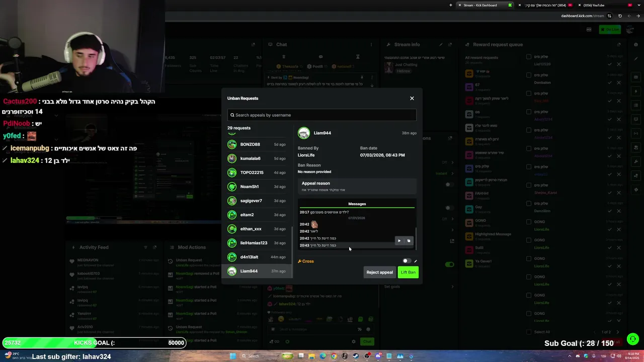Viewport: 644px width, 362px height.
Task: Select eithan_xxx unban request
Action: click(x=257, y=229)
